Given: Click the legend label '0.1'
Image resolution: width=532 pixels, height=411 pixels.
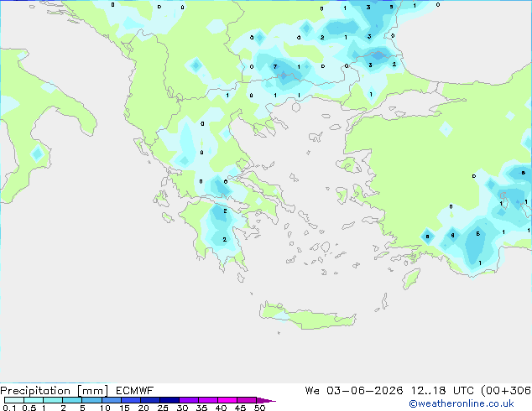Looking at the screenshot, I should [9, 408].
